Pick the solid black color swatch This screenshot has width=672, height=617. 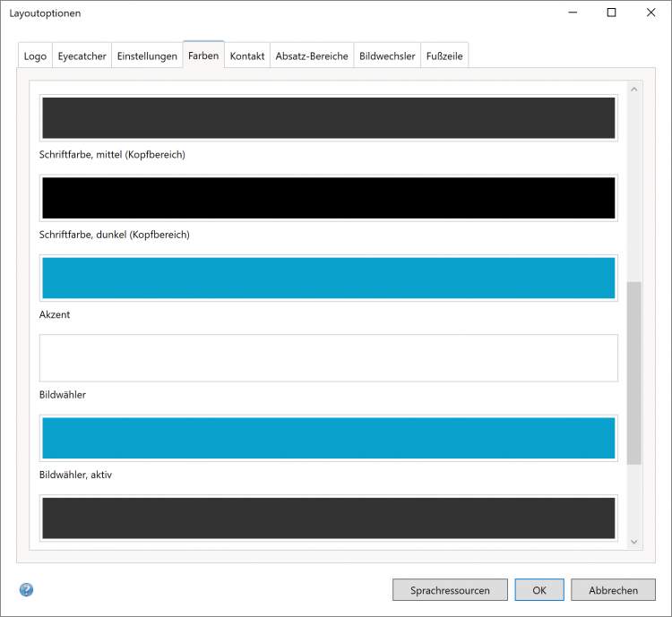[x=329, y=198]
